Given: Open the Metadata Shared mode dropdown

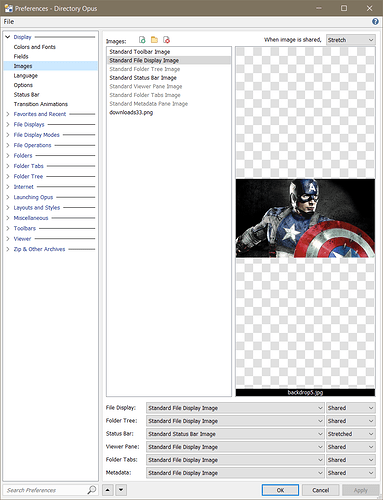Looking at the screenshot, I should (350, 473).
